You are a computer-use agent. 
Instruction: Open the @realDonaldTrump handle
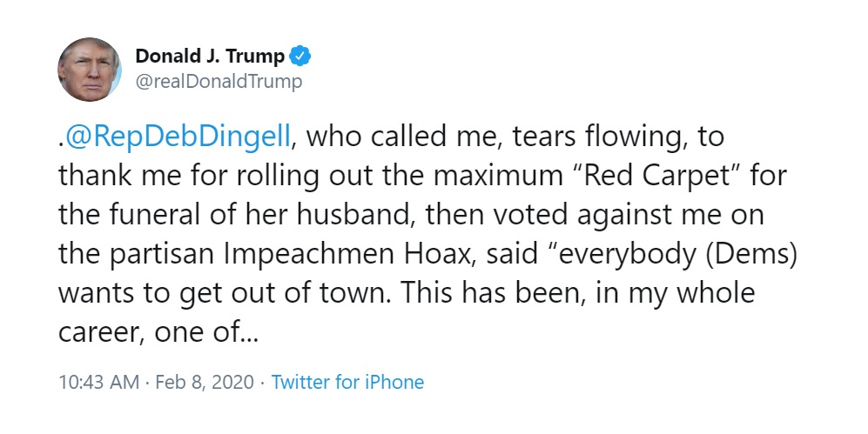coord(219,82)
